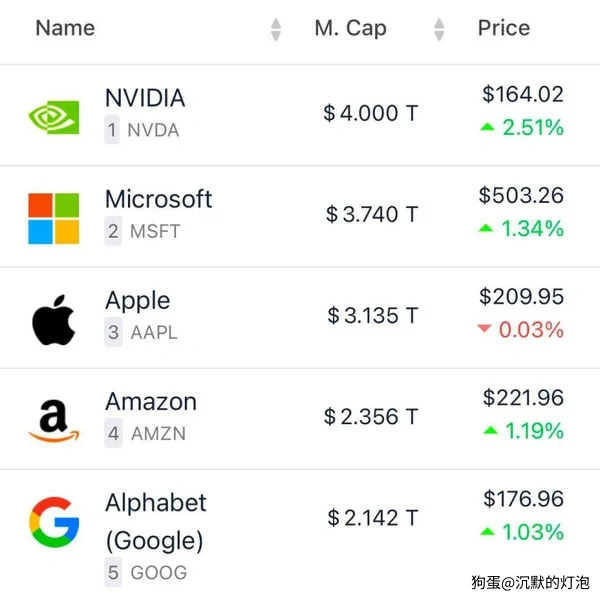Click NVIDIA's green 2.51% change indicator
The width and height of the screenshot is (600, 596).
(521, 128)
